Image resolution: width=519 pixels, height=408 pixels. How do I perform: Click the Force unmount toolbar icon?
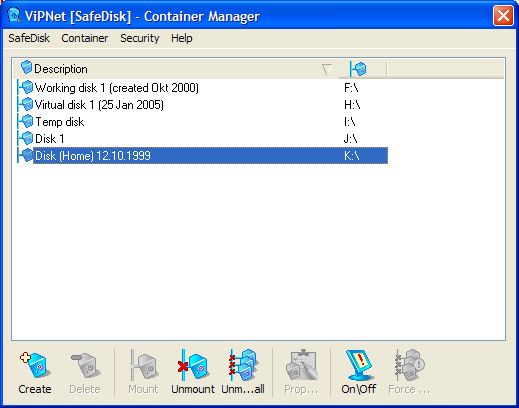tap(409, 365)
